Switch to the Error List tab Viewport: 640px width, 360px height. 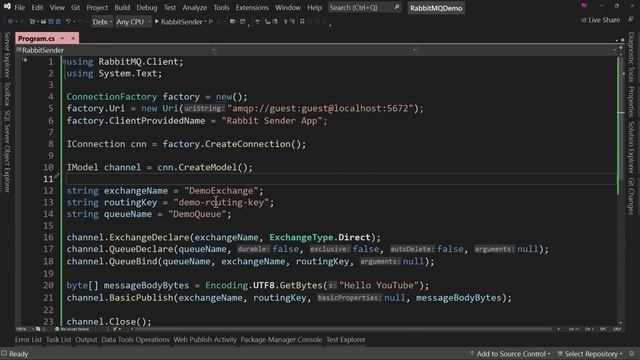tap(28, 340)
